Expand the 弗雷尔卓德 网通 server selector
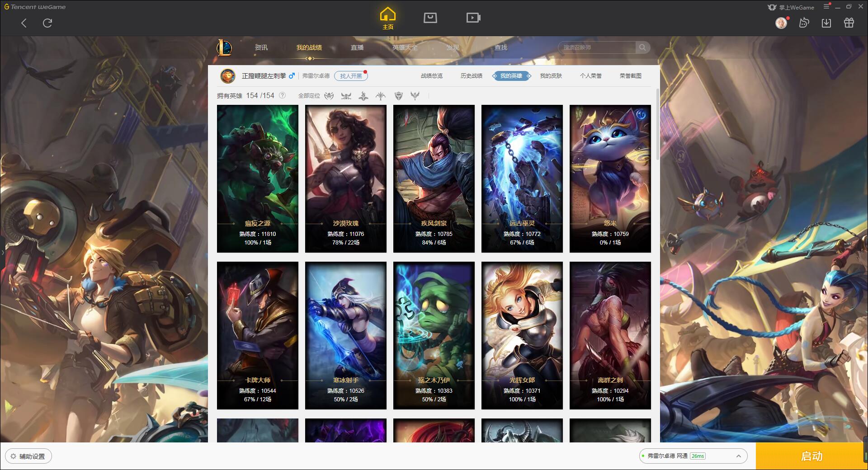Image resolution: width=868 pixels, height=470 pixels. tap(693, 456)
